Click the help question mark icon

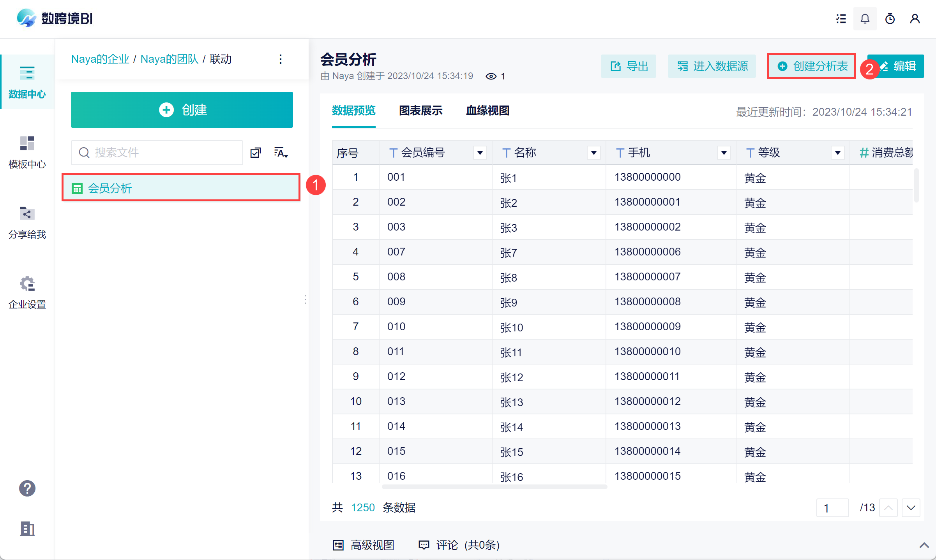pos(27,488)
